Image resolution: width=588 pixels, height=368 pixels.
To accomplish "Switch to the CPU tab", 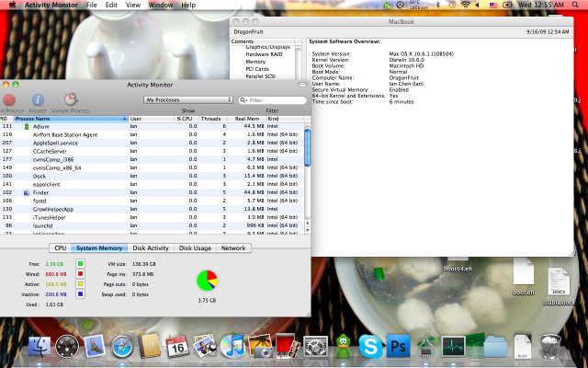I will tap(60, 247).
